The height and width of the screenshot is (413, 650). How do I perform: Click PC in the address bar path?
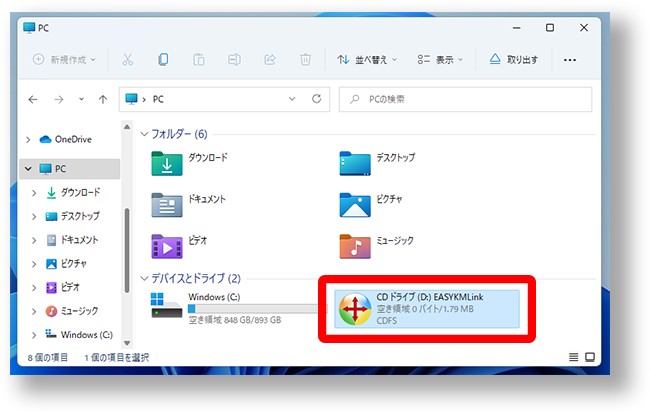point(158,99)
